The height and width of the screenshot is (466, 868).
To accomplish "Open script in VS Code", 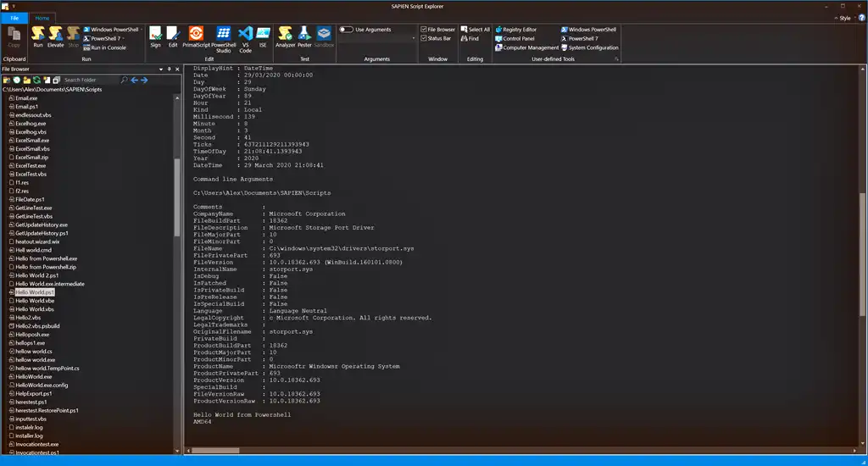I will click(245, 39).
